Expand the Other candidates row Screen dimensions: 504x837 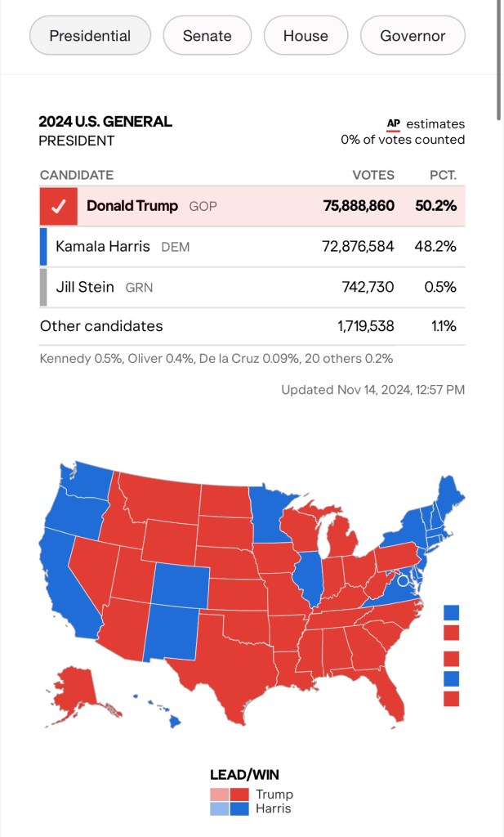(252, 326)
